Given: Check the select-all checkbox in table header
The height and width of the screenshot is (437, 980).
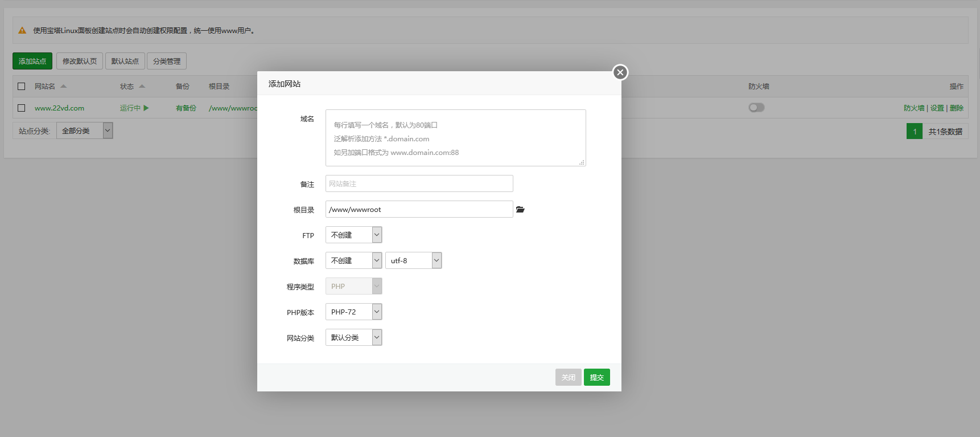Looking at the screenshot, I should pyautogui.click(x=22, y=87).
